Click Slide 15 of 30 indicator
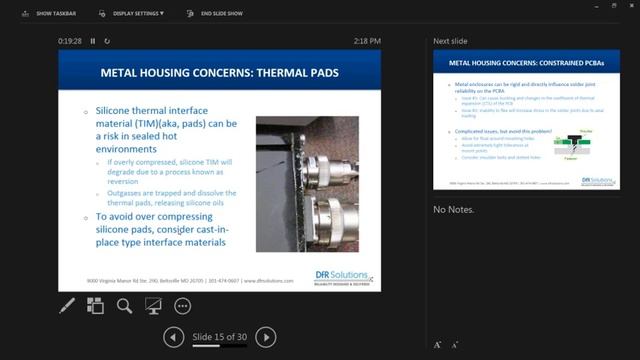This screenshot has width=640, height=360. (220, 337)
